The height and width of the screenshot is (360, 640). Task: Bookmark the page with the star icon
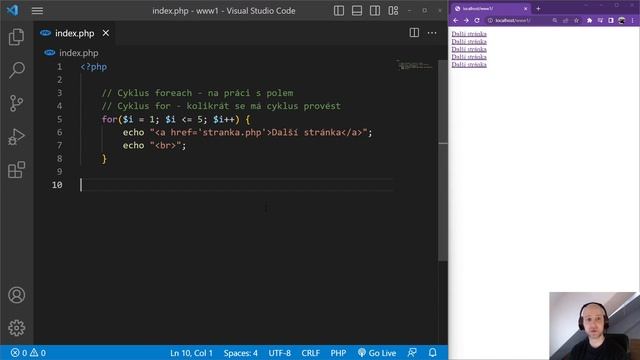(x=576, y=20)
